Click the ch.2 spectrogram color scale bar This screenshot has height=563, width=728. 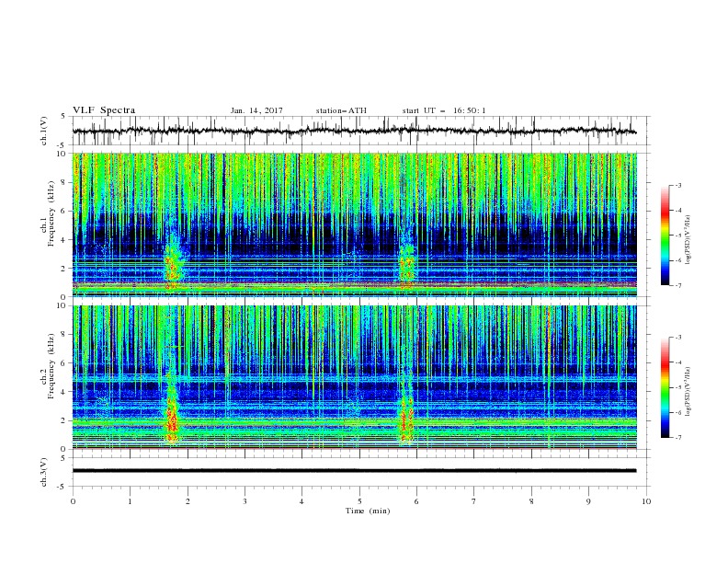pos(665,387)
